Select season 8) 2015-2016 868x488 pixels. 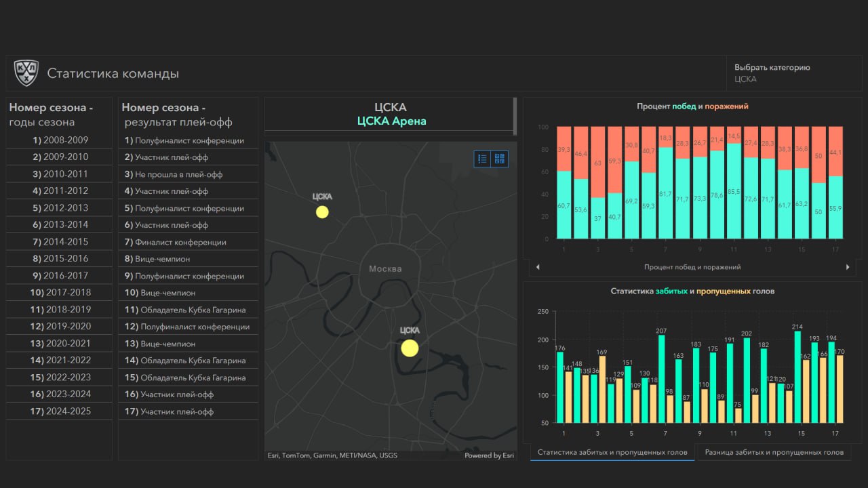coord(60,259)
